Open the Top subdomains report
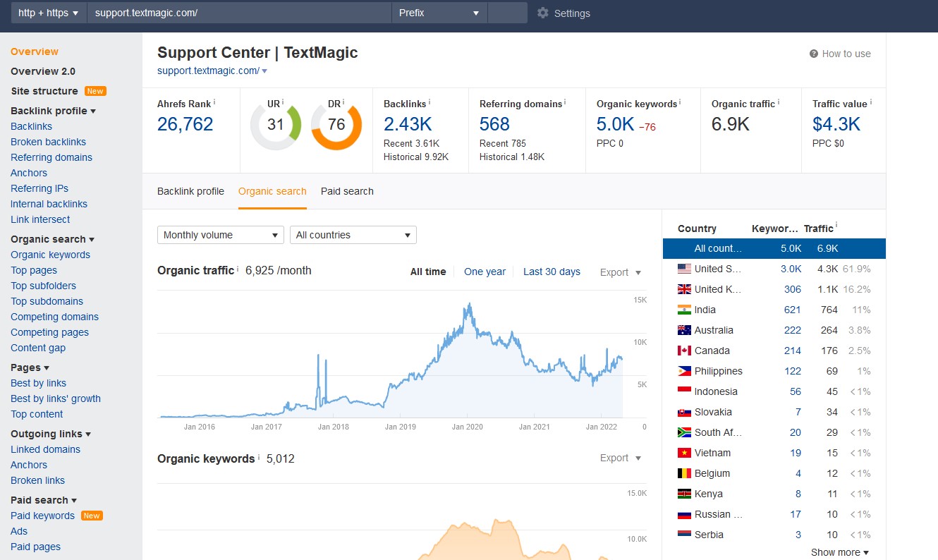 point(47,301)
